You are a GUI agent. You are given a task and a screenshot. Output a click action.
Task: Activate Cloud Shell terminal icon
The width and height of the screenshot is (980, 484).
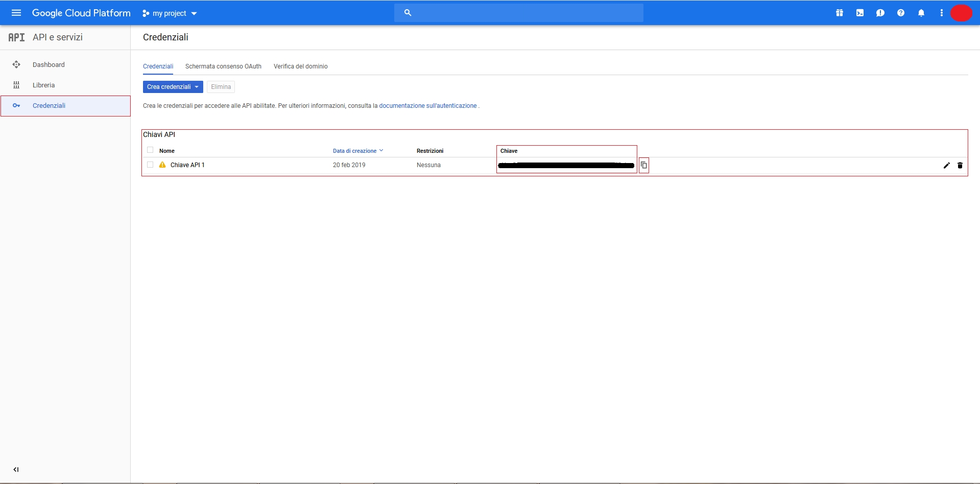coord(860,13)
